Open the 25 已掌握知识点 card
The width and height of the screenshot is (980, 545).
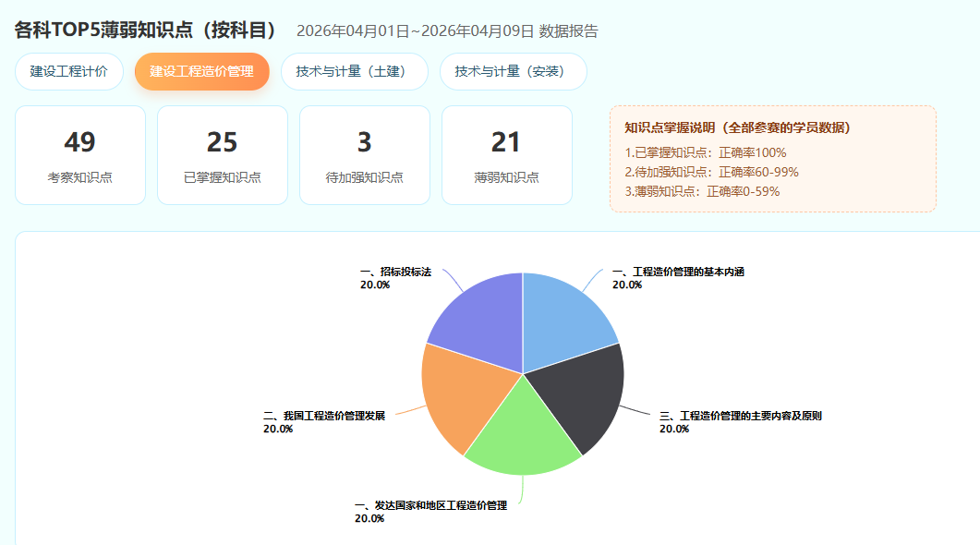point(223,155)
